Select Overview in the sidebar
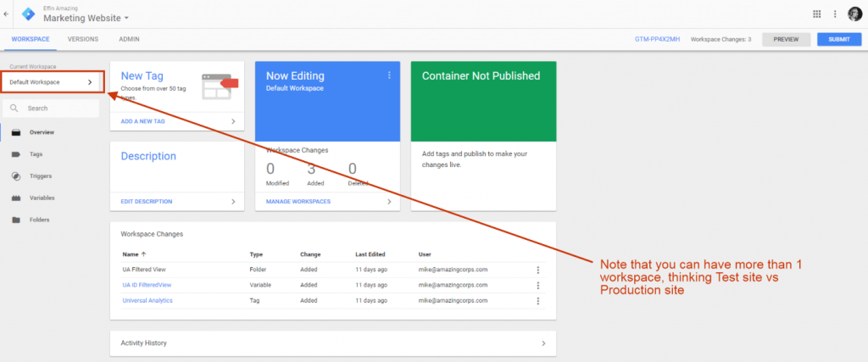This screenshot has width=868, height=362. click(42, 132)
